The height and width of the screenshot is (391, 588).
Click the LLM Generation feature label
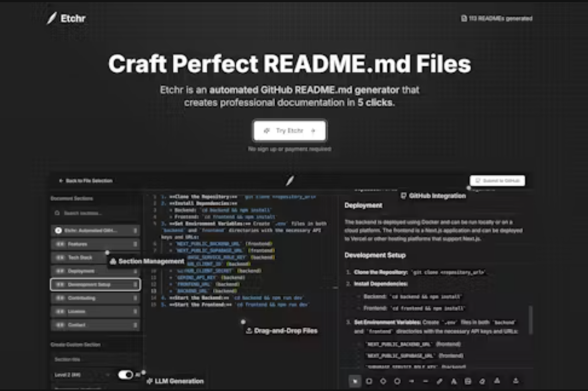175,381
